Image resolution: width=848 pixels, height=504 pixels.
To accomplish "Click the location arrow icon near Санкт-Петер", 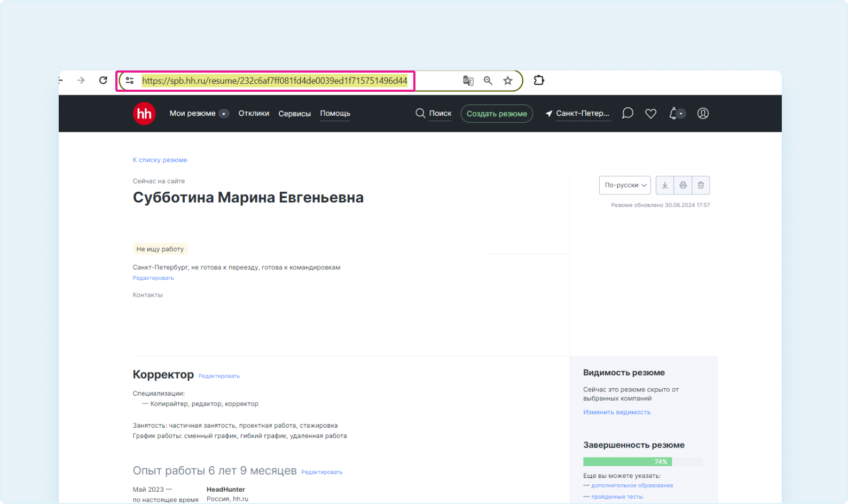I will click(549, 114).
